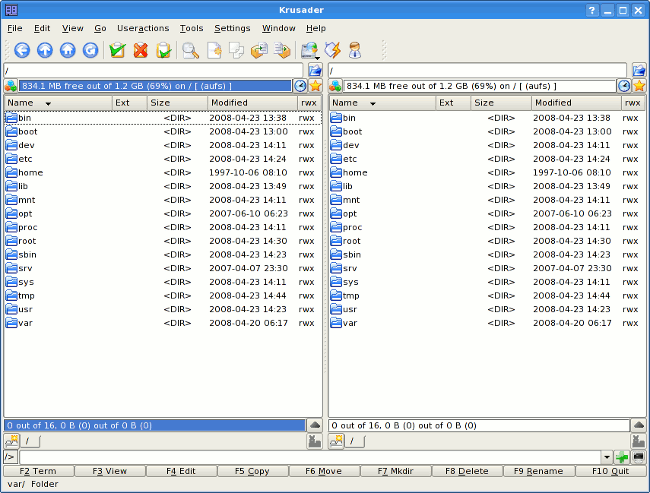Image resolution: width=650 pixels, height=493 pixels.
Task: Create new text file toolbar icon
Action: pos(214,50)
